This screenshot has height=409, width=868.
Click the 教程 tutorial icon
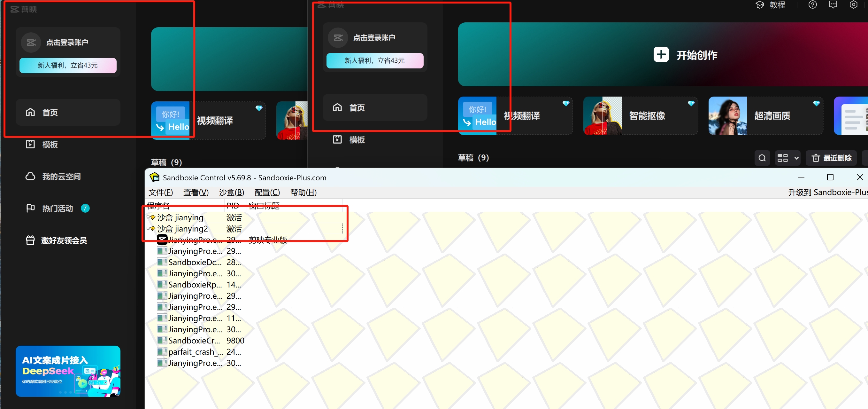(759, 5)
